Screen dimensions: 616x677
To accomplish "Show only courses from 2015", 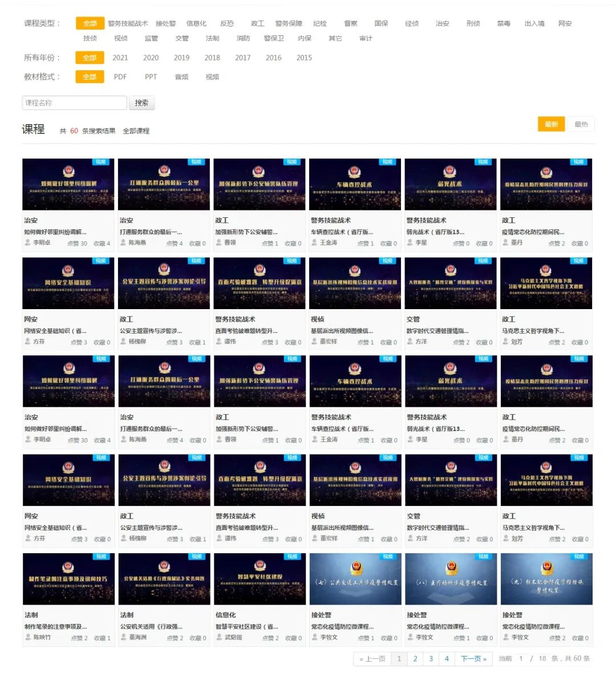I will 304,58.
